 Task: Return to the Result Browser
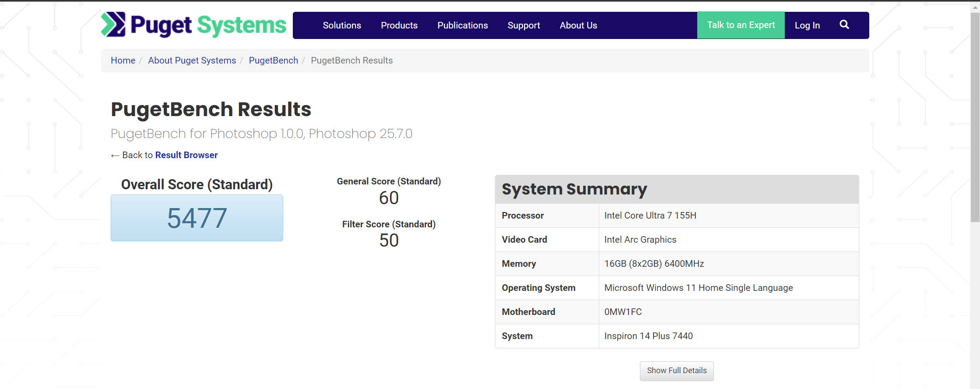[x=186, y=155]
